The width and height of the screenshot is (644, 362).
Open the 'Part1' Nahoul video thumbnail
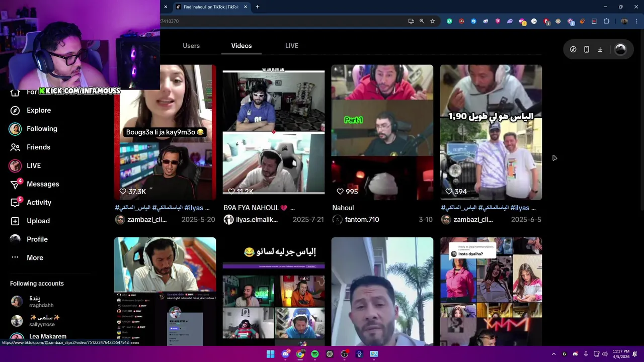382,132
